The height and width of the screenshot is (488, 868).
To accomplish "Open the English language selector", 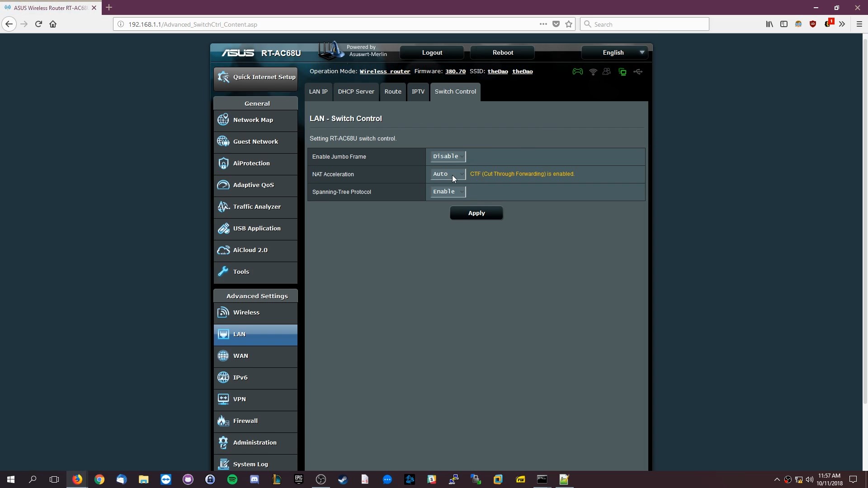I will click(614, 52).
